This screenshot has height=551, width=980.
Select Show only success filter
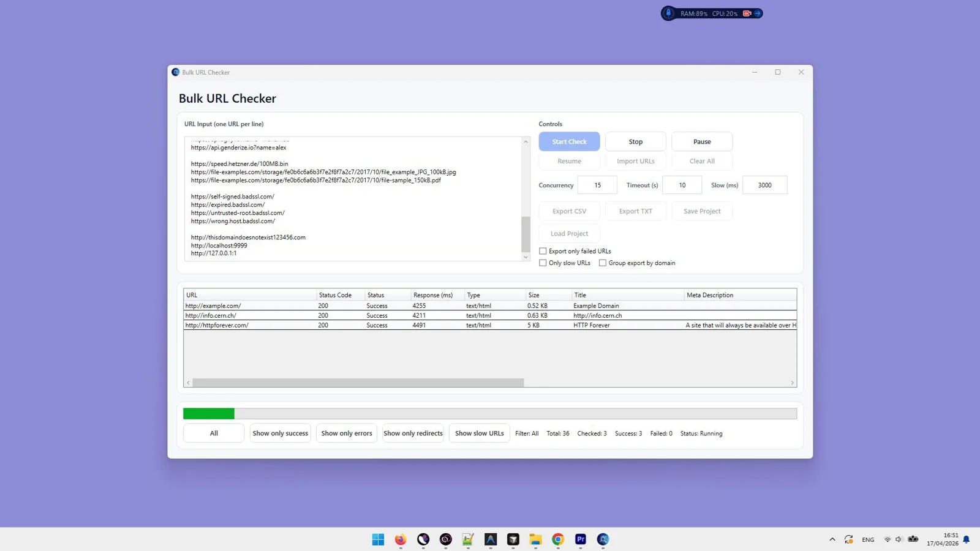tap(280, 433)
